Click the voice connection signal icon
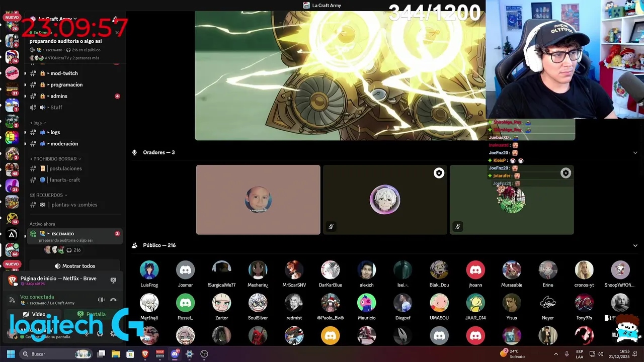This screenshot has width=644, height=362. (12, 300)
